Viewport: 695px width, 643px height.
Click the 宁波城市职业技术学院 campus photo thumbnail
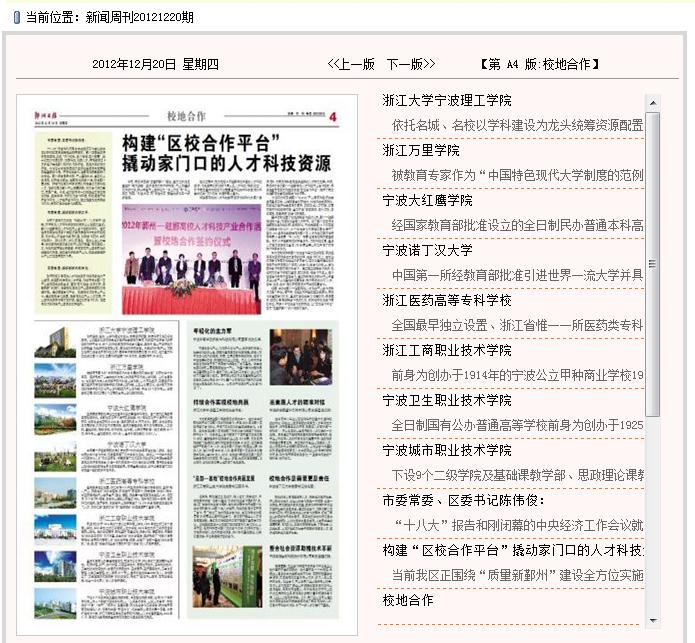tap(55, 604)
